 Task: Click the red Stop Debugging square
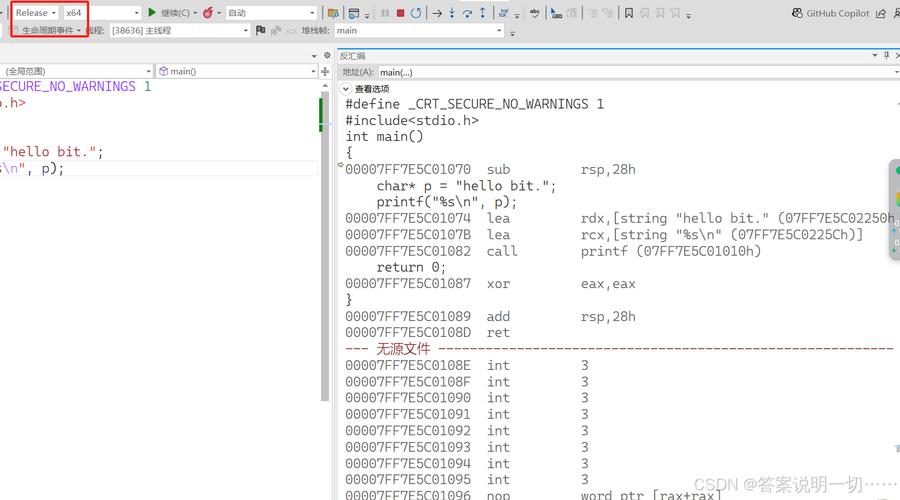point(401,13)
